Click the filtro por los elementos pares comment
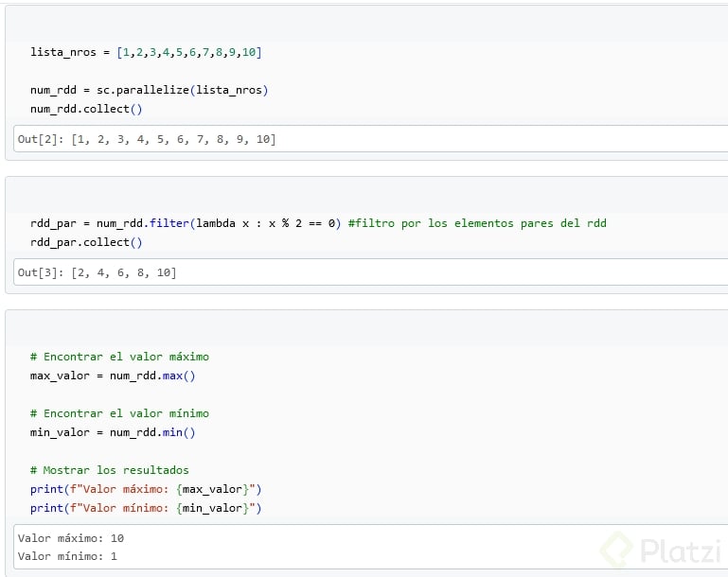728x577 pixels. [x=477, y=223]
